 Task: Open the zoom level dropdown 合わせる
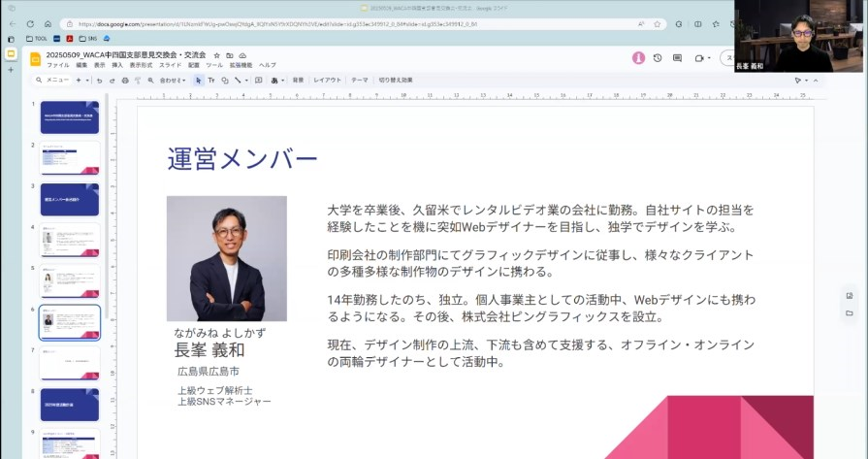pos(172,81)
